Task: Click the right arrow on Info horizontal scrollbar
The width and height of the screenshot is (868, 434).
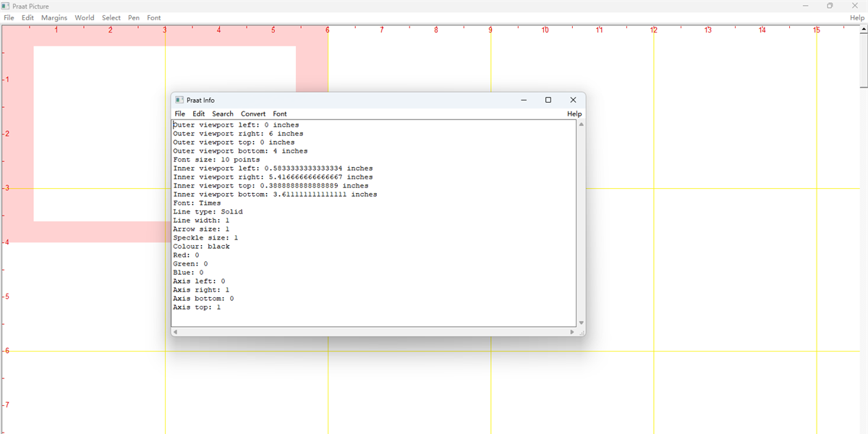Action: (571, 331)
